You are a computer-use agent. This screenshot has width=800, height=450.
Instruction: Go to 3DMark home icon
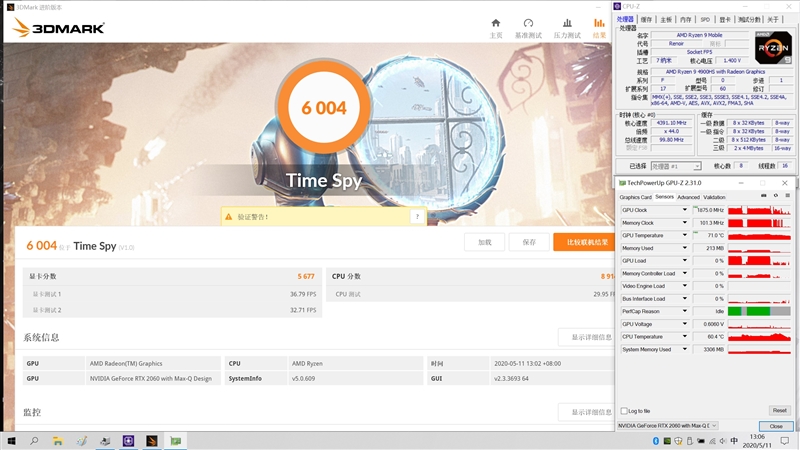(x=495, y=23)
